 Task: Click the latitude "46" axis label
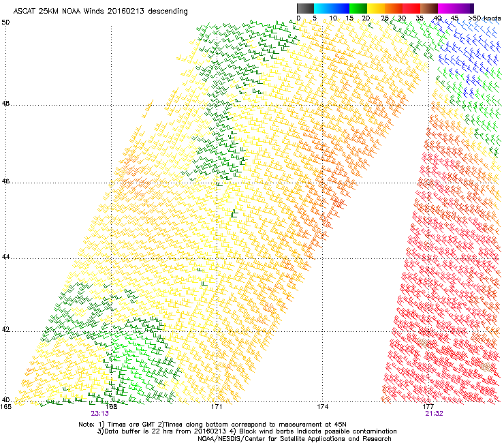pyautogui.click(x=5, y=181)
